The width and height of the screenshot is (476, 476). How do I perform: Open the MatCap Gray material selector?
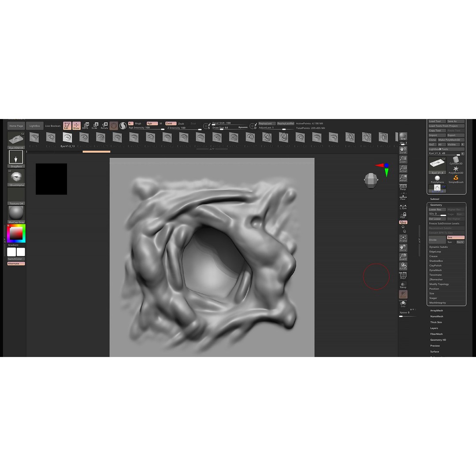pyautogui.click(x=16, y=215)
